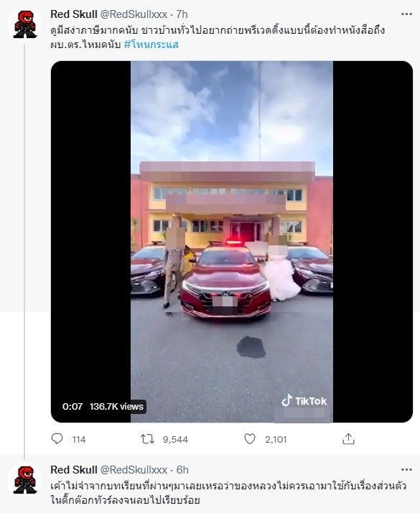
Task: Open the 7h timestamp link
Action: pyautogui.click(x=182, y=14)
